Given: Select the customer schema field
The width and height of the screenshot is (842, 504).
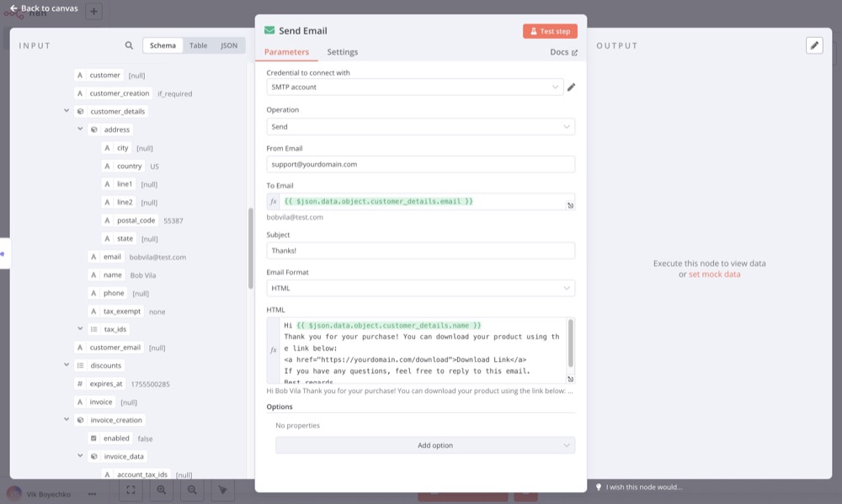Looking at the screenshot, I should pyautogui.click(x=99, y=75).
